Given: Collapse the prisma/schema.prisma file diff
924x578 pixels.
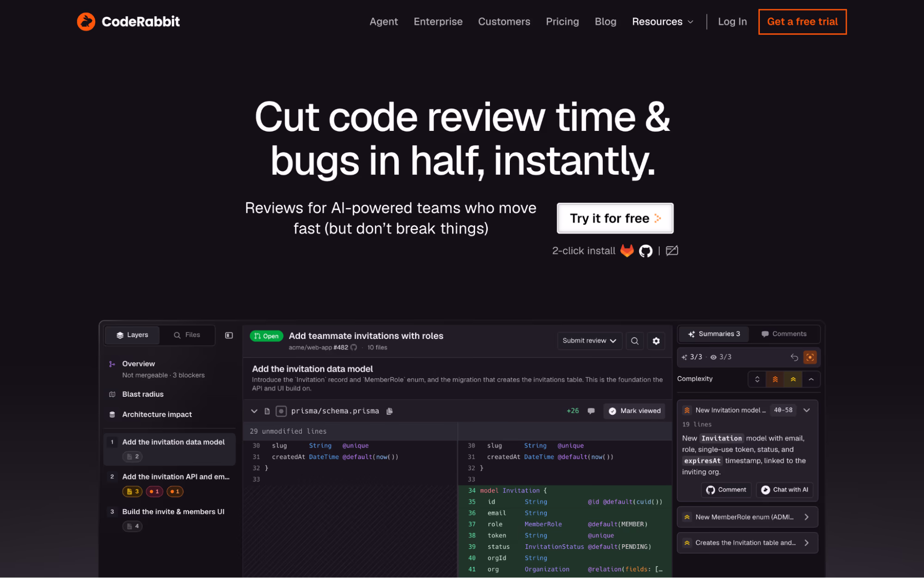Looking at the screenshot, I should 254,411.
